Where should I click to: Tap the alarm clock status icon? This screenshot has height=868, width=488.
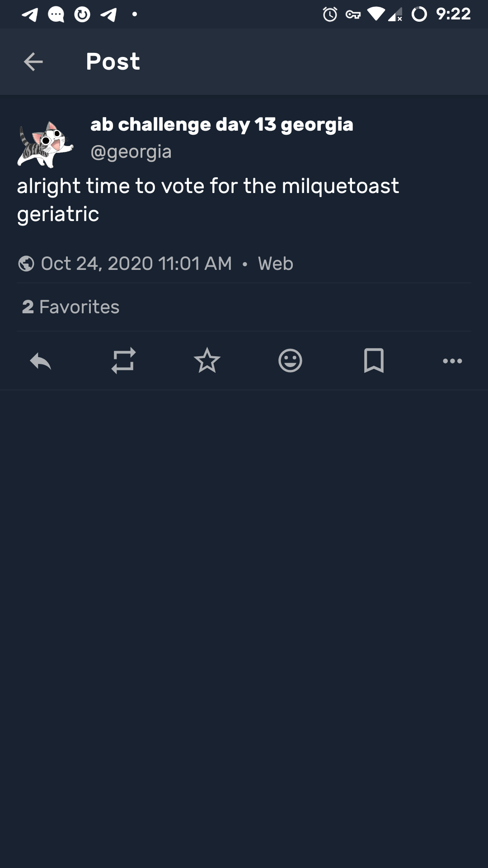coord(330,14)
